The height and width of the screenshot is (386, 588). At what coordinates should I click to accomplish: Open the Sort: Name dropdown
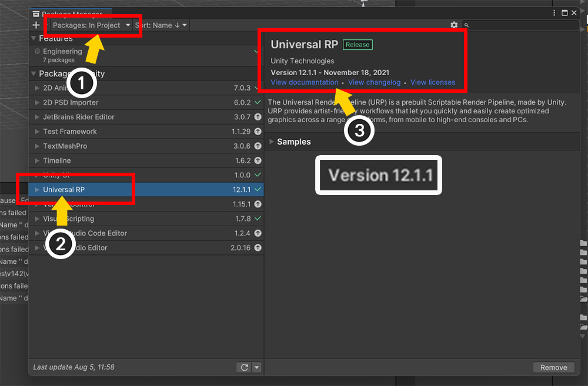(x=161, y=25)
